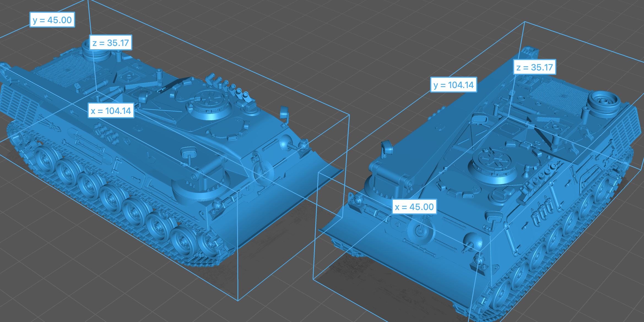Click the right model's z = 35.17 label
This screenshot has height=322, width=644.
pyautogui.click(x=534, y=67)
